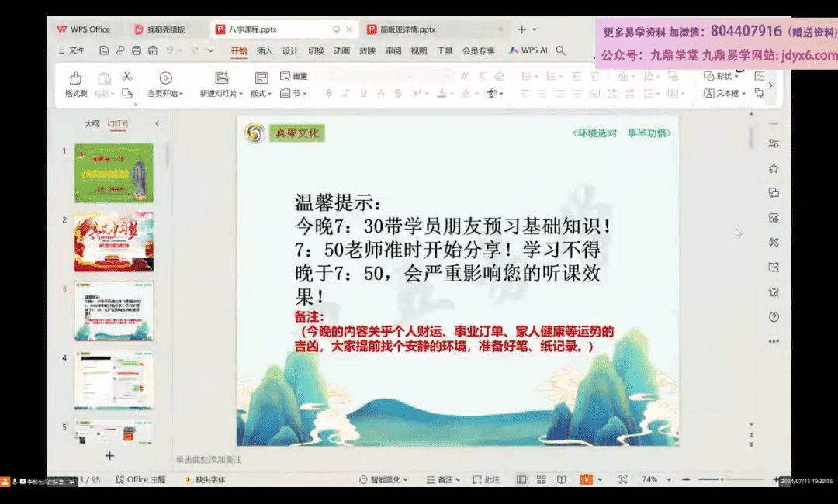
Task: Open the 插入 ribbon tab
Action: (x=265, y=50)
